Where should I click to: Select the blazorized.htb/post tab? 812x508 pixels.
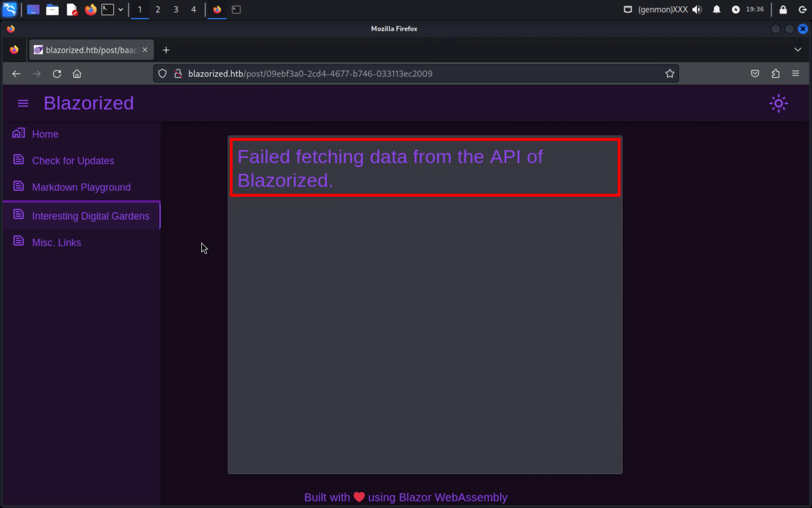[x=91, y=50]
